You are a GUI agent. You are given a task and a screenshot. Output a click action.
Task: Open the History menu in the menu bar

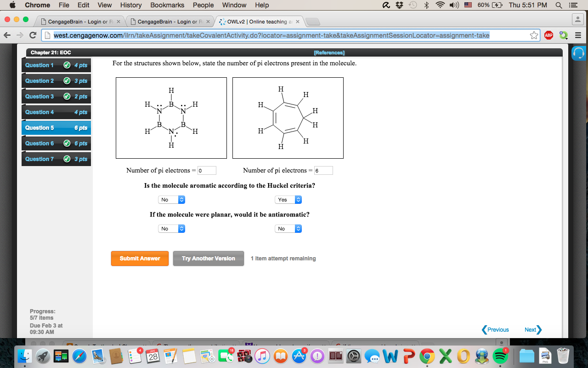pyautogui.click(x=130, y=5)
